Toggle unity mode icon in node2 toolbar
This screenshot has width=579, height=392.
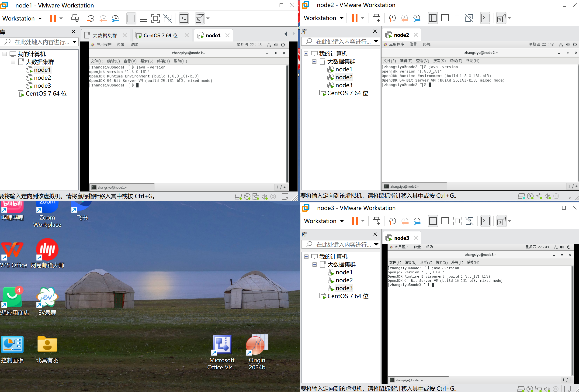pyautogui.click(x=469, y=18)
